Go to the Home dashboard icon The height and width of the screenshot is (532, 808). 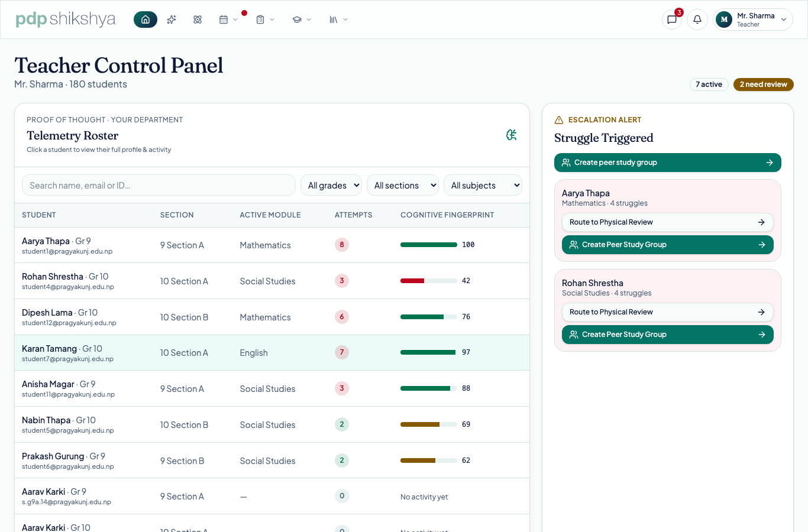[x=146, y=20]
